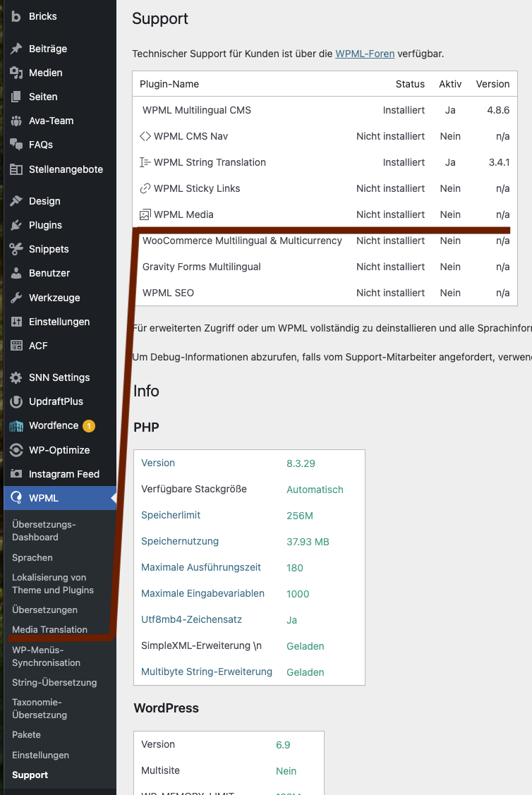The image size is (532, 795).
Task: Open Medien via its media icon
Action: click(x=16, y=73)
